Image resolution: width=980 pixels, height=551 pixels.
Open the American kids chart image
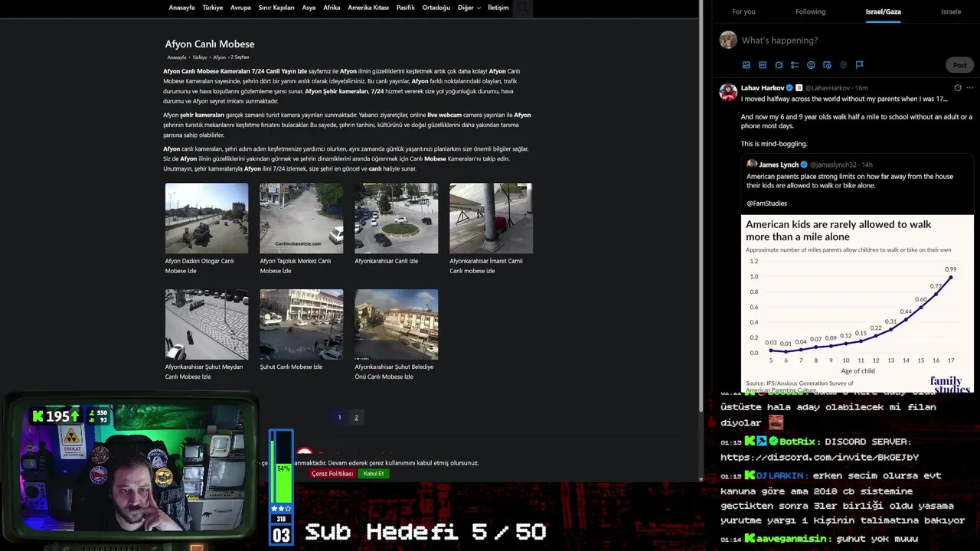[x=857, y=304]
